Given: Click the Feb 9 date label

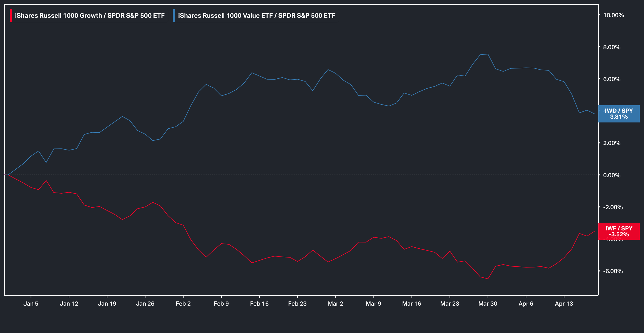Looking at the screenshot, I should (221, 304).
